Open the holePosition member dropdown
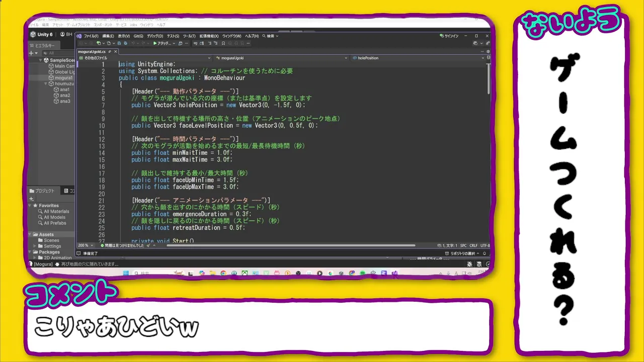This screenshot has height=362, width=644. 418,58
